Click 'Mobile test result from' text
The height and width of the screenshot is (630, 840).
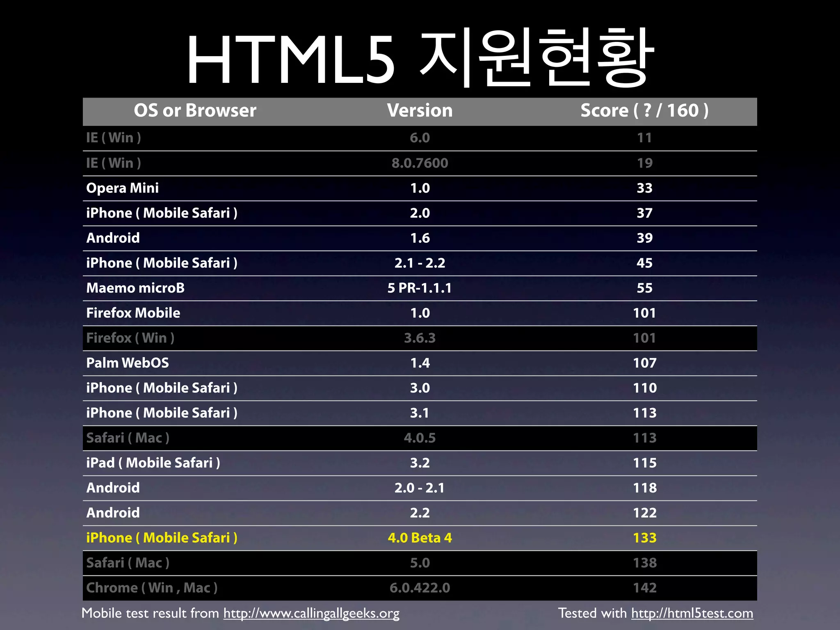click(x=150, y=613)
